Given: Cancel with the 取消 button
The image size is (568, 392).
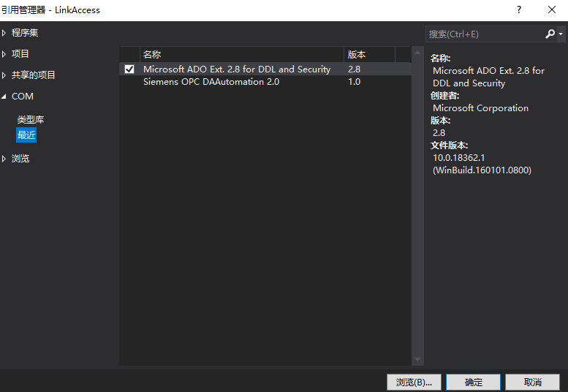Looking at the screenshot, I should click(x=532, y=382).
